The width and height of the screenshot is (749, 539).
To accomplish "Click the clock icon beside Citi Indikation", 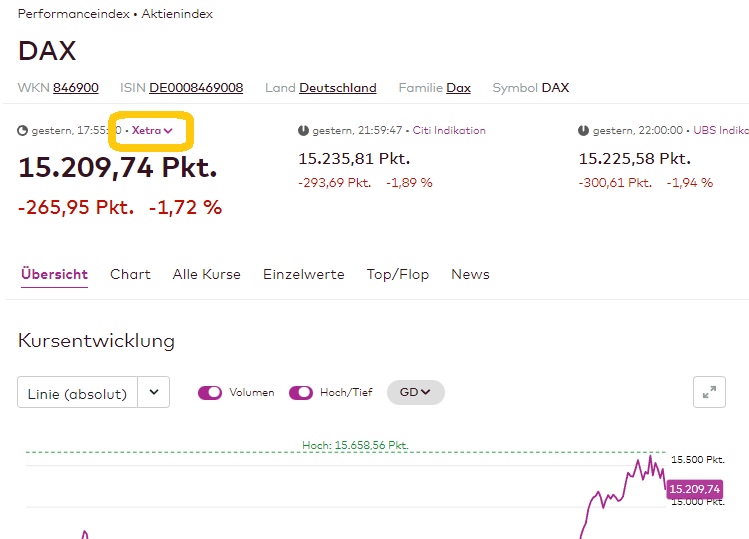I will click(x=303, y=131).
